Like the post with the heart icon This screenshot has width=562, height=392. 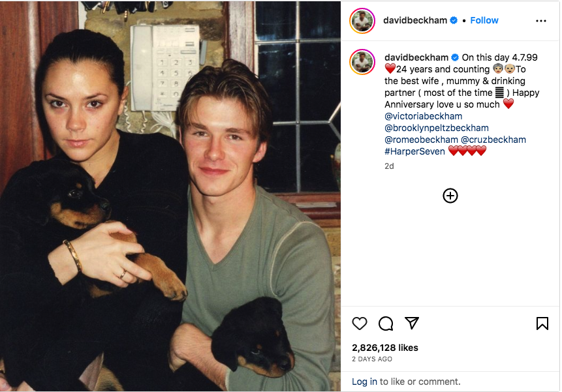[359, 324]
